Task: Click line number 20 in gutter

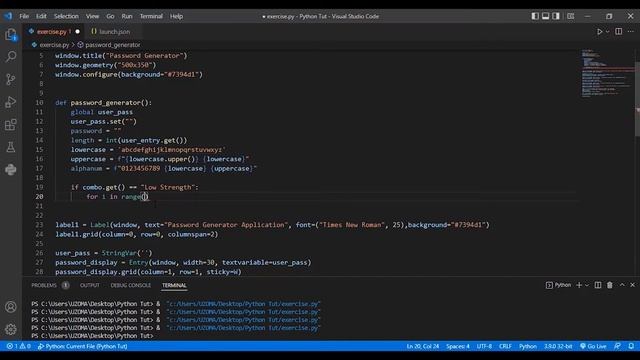Action: click(x=39, y=197)
